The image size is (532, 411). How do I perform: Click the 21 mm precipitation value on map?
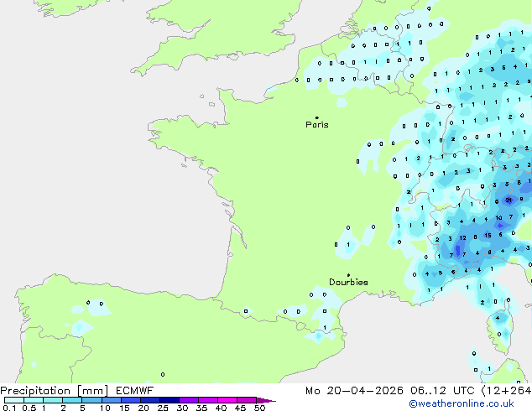[509, 200]
